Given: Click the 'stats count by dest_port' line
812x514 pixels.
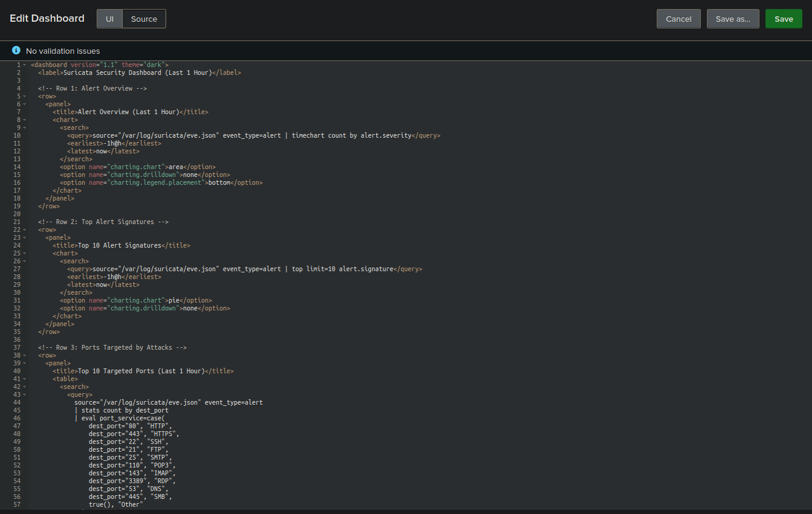Looking at the screenshot, I should [121, 410].
